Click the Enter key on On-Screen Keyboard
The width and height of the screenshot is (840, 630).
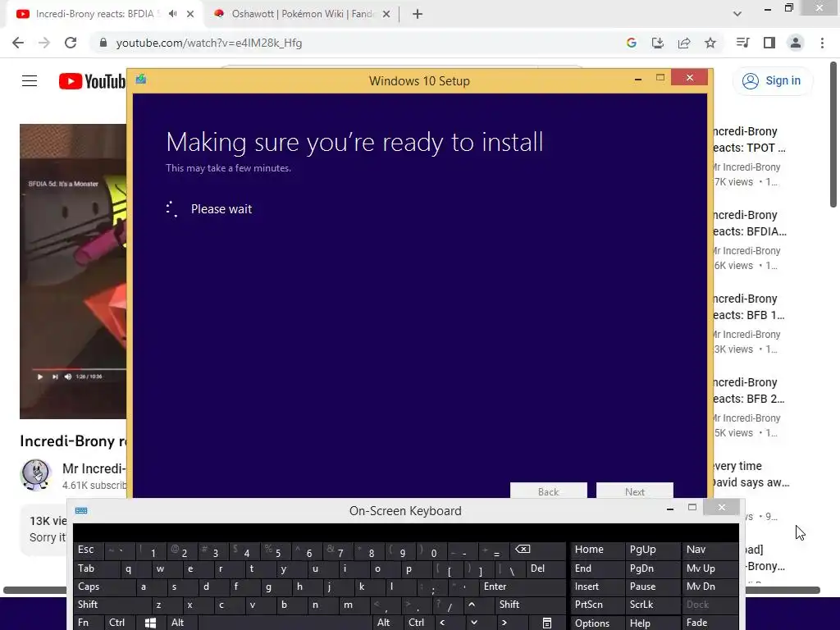[x=522, y=587]
